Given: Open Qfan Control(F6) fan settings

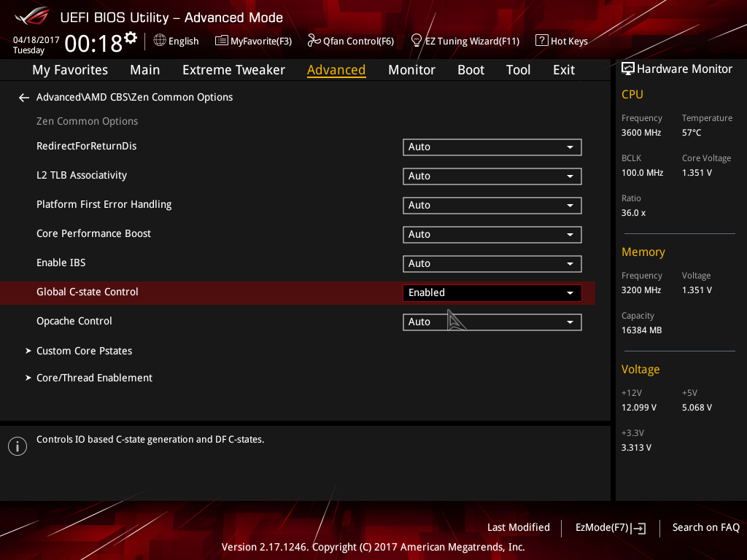Looking at the screenshot, I should pos(350,41).
